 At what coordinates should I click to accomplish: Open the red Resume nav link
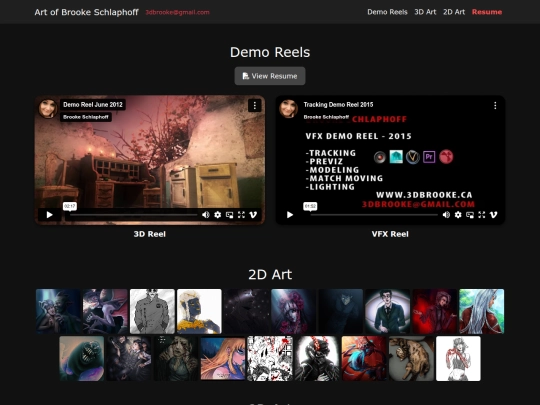pos(487,12)
